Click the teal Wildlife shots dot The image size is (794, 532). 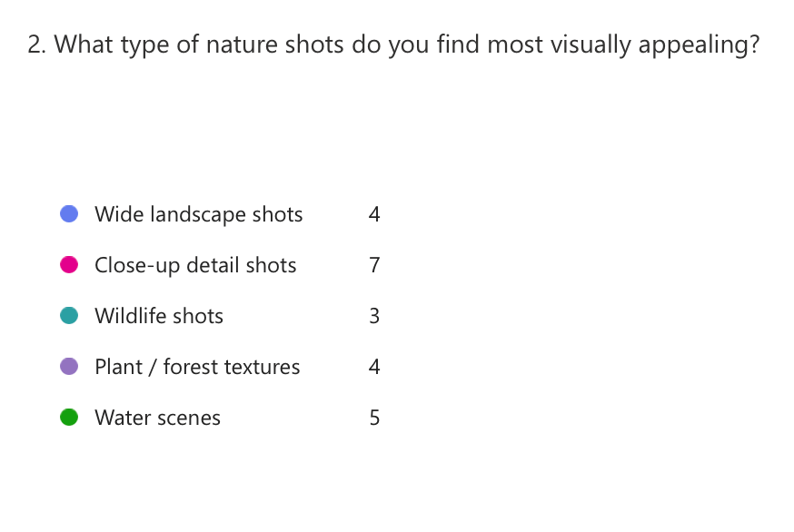point(68,316)
